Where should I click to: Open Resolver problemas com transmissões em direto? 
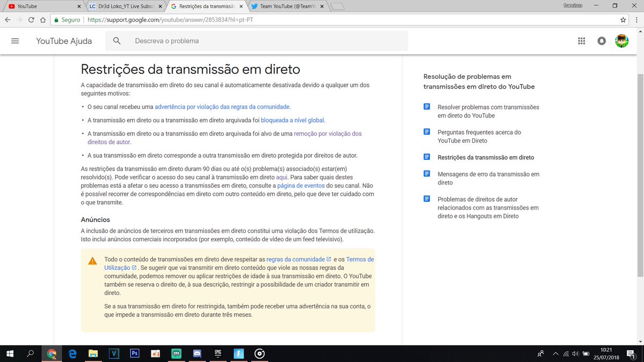coord(488,111)
